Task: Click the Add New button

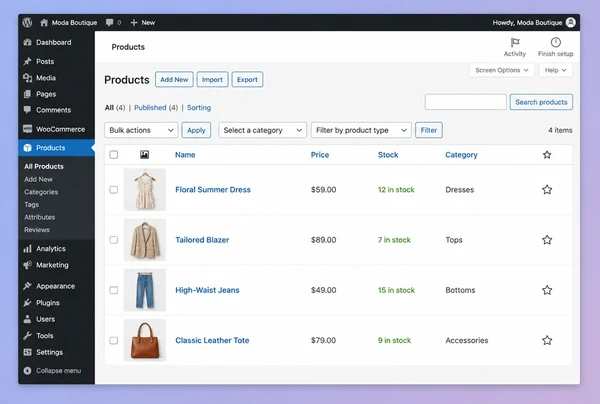Action: (x=174, y=80)
